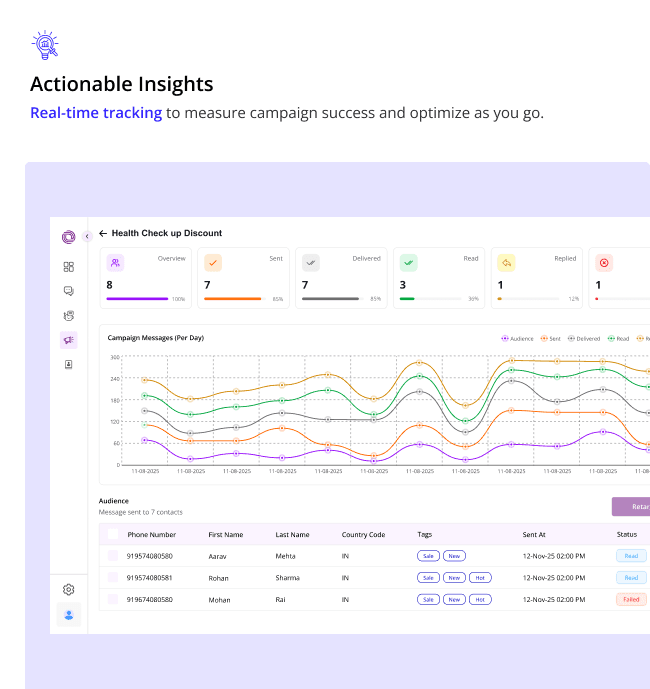650x689 pixels.
Task: Click the Read status badge in Aarav's row
Action: pos(631,556)
